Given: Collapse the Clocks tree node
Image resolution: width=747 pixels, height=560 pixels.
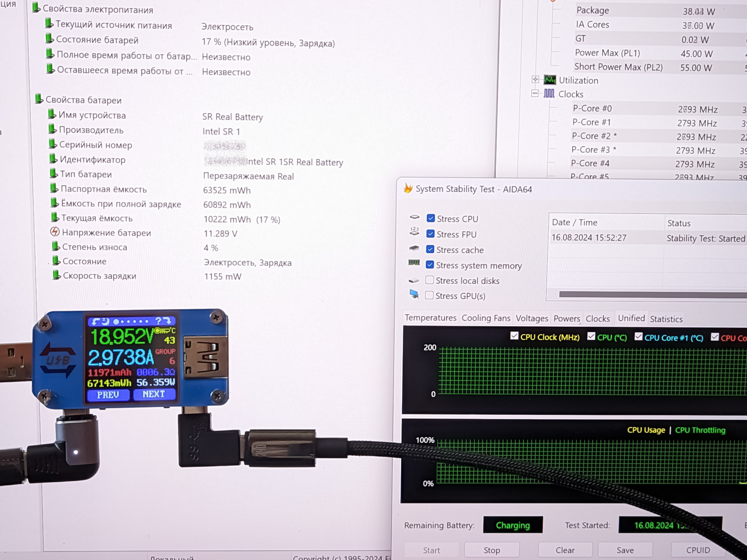Looking at the screenshot, I should tap(535, 93).
